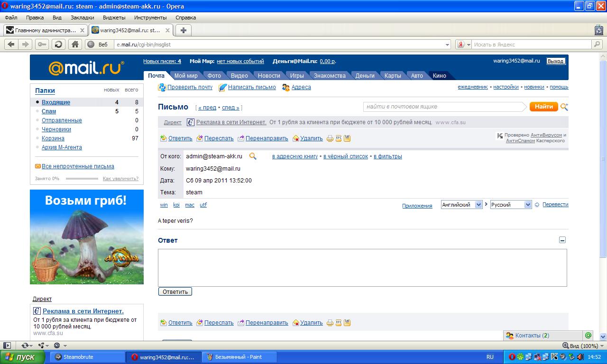
Task: Open the Opera panel toggle in status bar
Action: point(7,346)
